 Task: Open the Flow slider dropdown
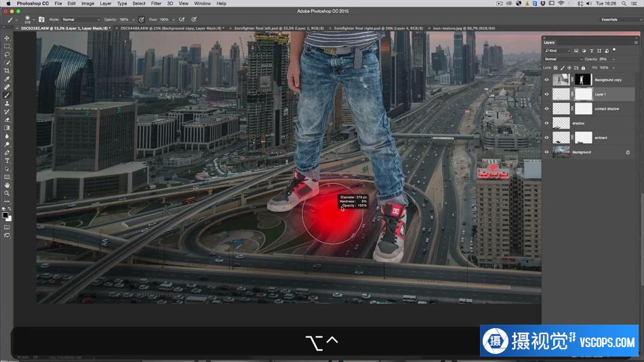[x=174, y=20]
